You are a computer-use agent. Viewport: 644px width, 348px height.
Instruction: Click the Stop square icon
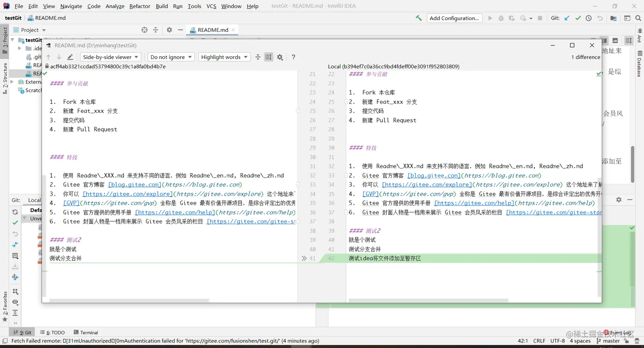540,18
